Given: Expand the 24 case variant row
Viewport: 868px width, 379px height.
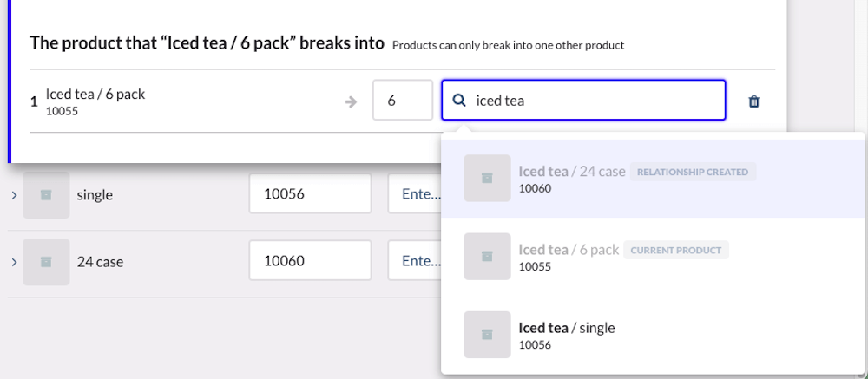Looking at the screenshot, I should tap(14, 262).
